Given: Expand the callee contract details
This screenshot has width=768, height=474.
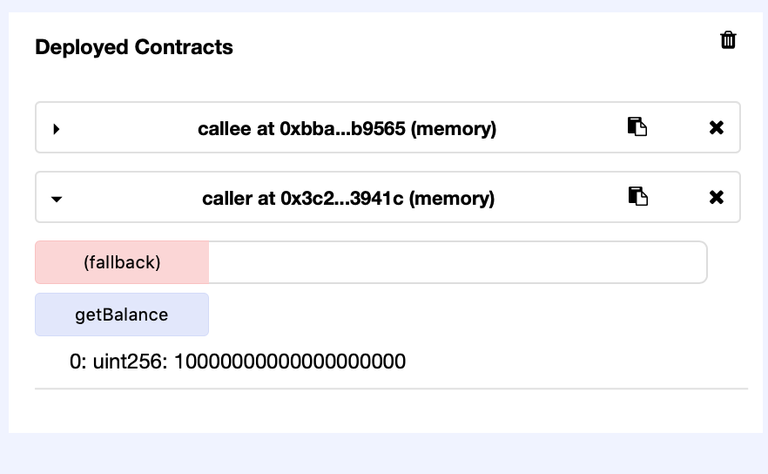Looking at the screenshot, I should pos(57,128).
